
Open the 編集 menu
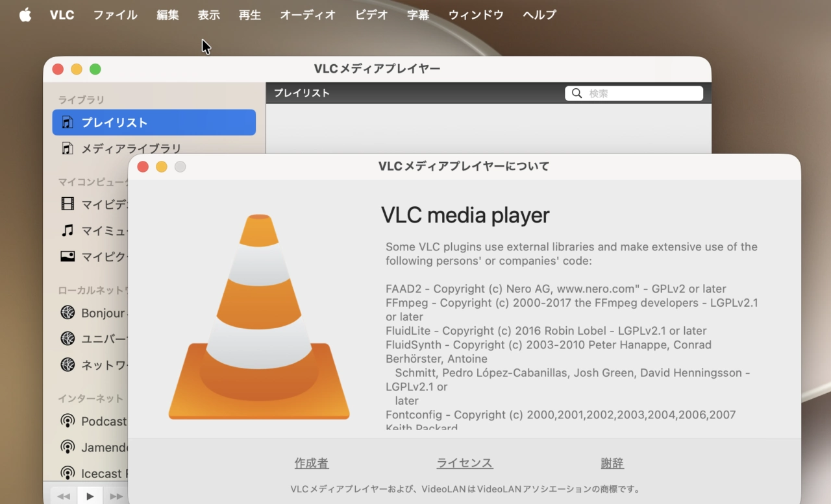(x=167, y=15)
